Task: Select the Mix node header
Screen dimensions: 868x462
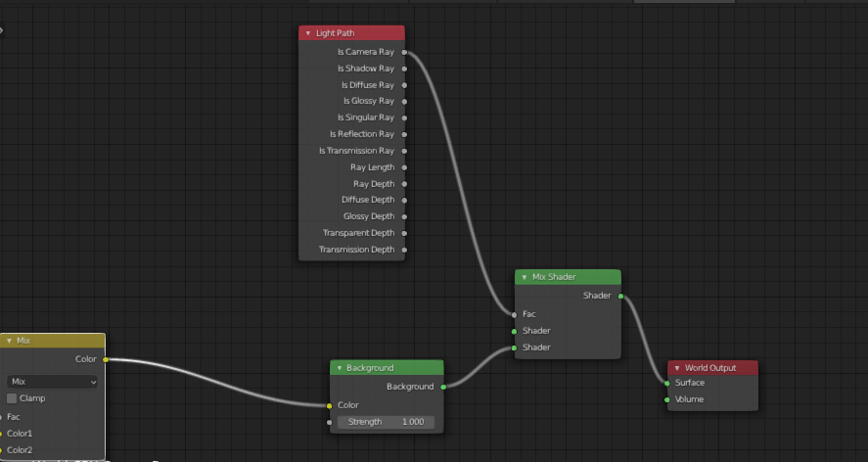Action: (x=53, y=341)
